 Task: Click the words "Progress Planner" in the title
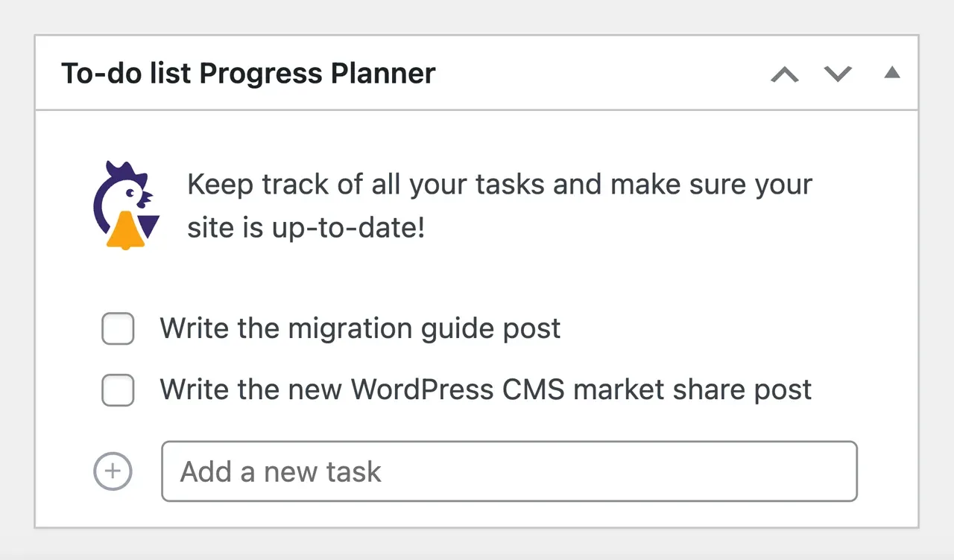[x=318, y=74]
